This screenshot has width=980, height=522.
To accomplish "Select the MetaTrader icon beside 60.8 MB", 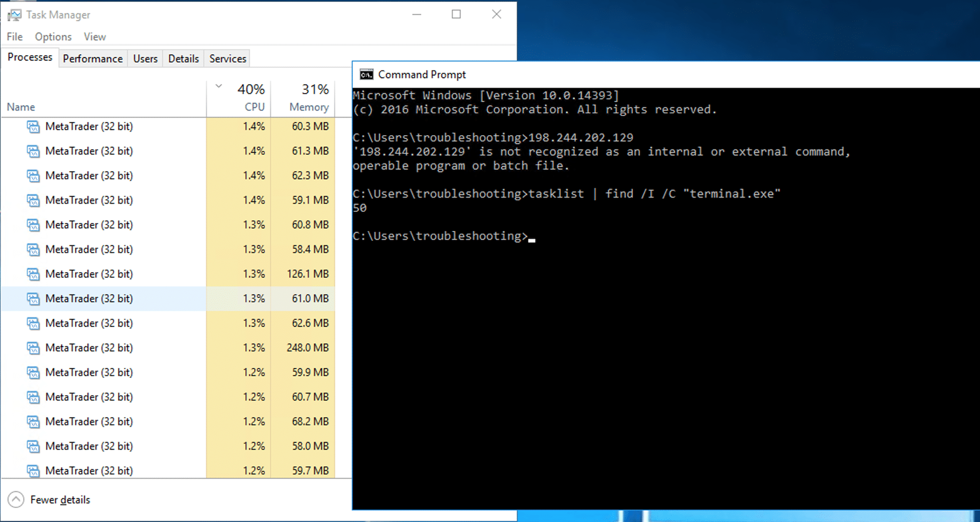I will (33, 225).
